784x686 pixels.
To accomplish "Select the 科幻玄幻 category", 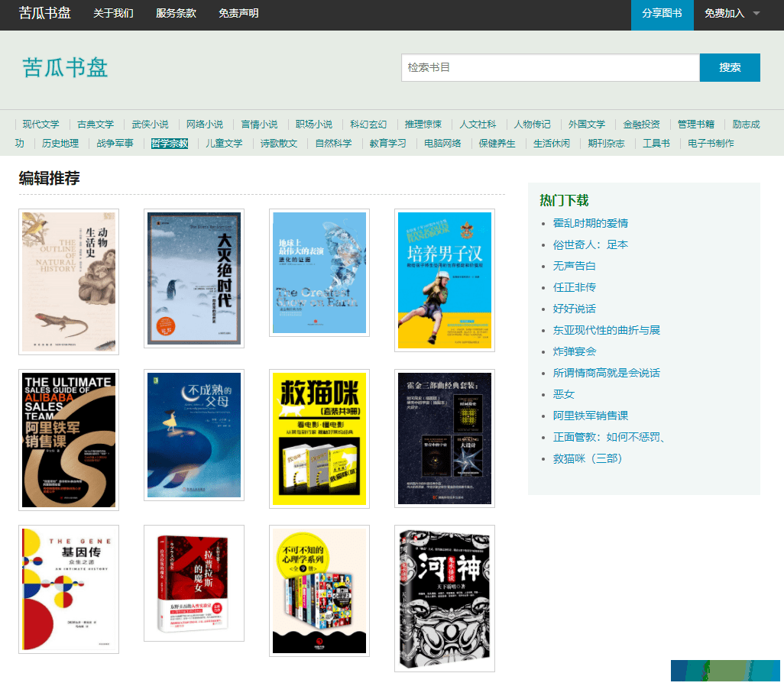I will (x=368, y=125).
